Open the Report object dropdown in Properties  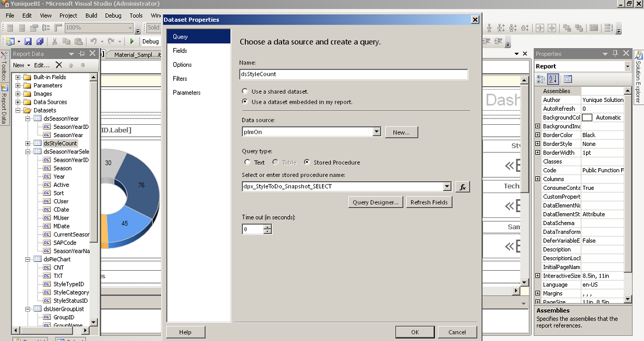[x=627, y=66]
